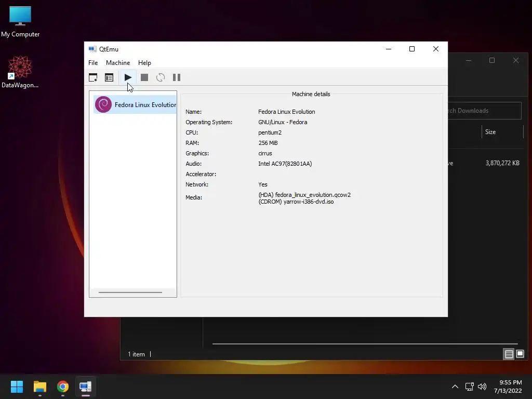Start the selected virtual machine
Viewport: 532px width, 399px height.
click(x=128, y=77)
